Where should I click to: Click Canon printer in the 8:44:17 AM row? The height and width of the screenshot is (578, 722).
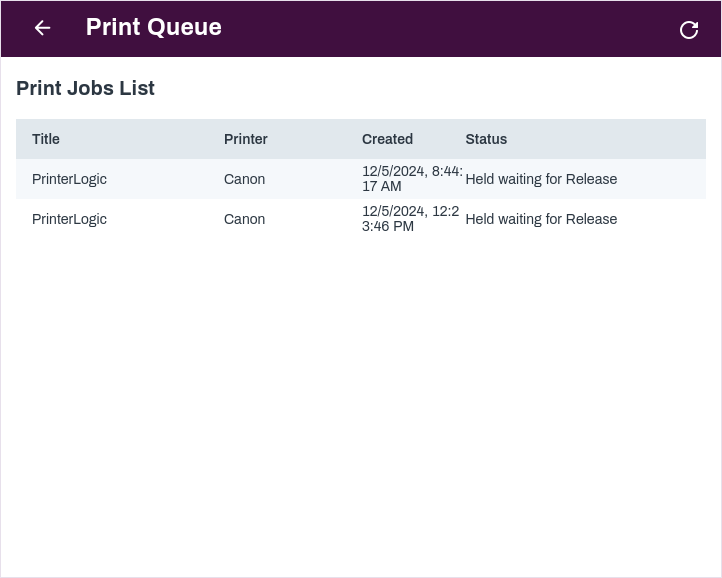tap(245, 179)
